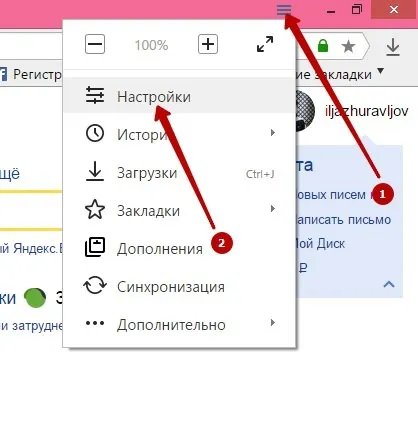Increase zoom with the plus button
Image resolution: width=418 pixels, height=438 pixels.
click(208, 44)
